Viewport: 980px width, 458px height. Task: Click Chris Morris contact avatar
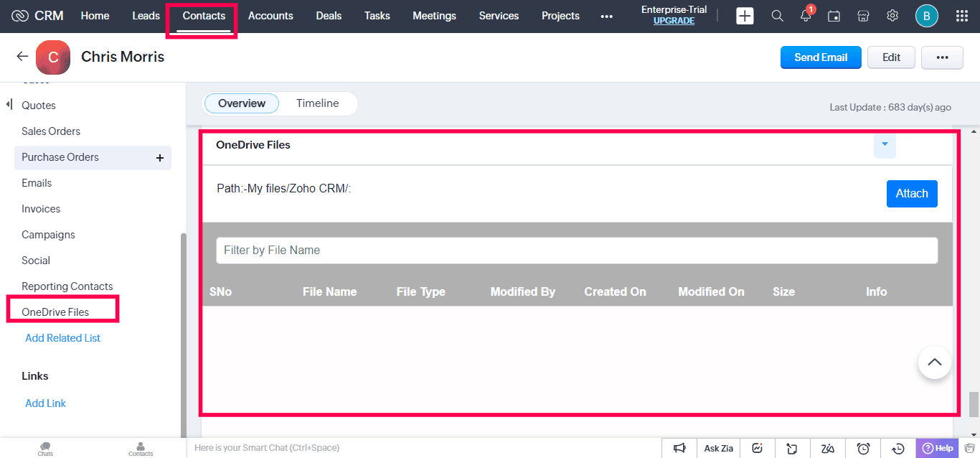point(53,57)
